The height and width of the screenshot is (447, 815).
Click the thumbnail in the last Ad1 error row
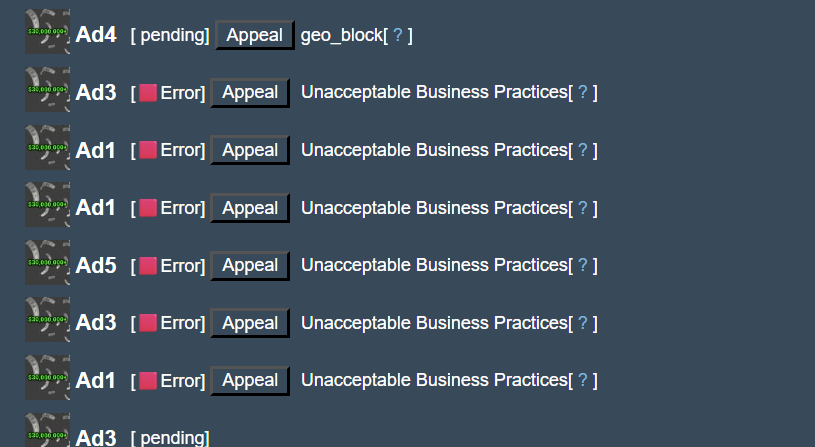pyautogui.click(x=47, y=377)
